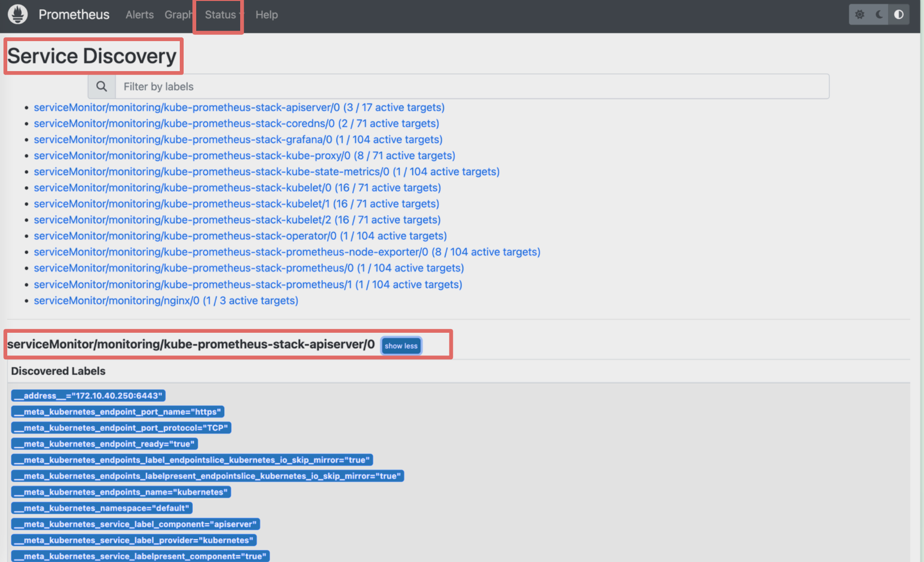
Task: Open kube-prometheus-stack-apiserver/0 link
Action: point(239,107)
